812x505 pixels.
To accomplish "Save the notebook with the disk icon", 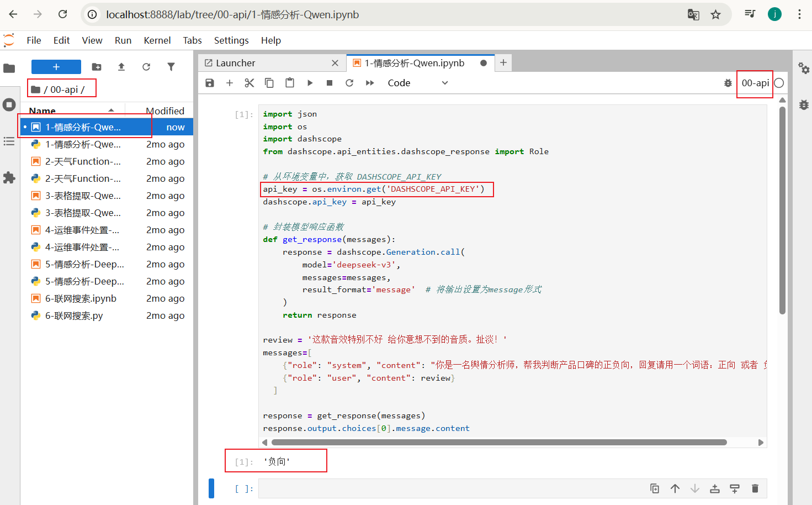I will (x=210, y=83).
